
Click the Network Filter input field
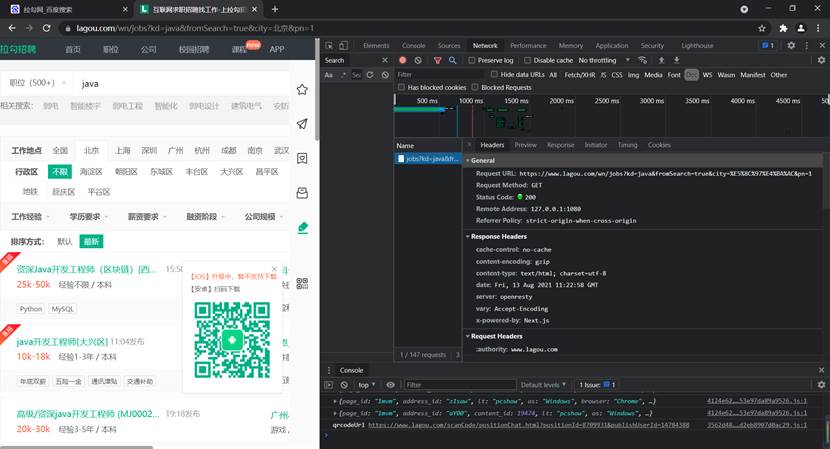pos(439,75)
